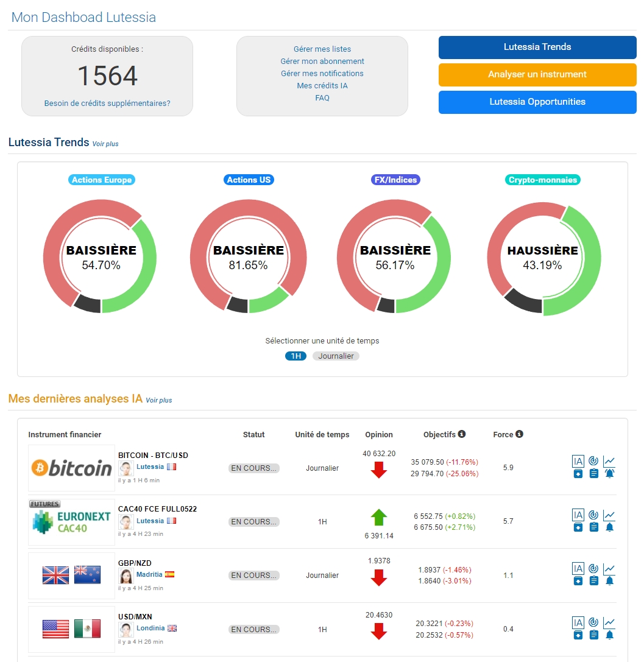This screenshot has width=644, height=662.
Task: Click the Euronext CAC40 logo thumbnail
Action: tap(71, 522)
